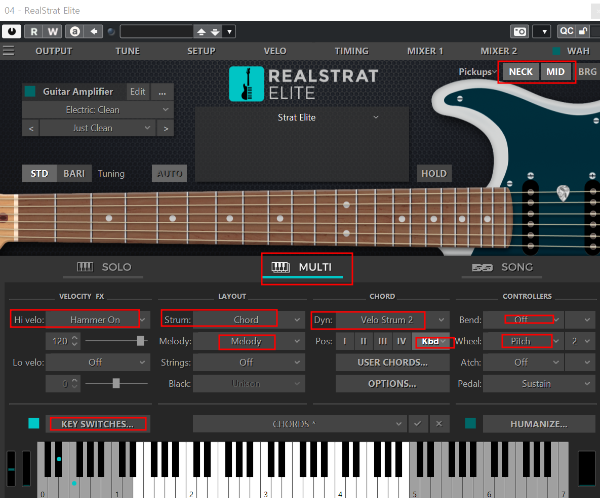The height and width of the screenshot is (498, 600).
Task: Select chord position III
Action: click(382, 341)
